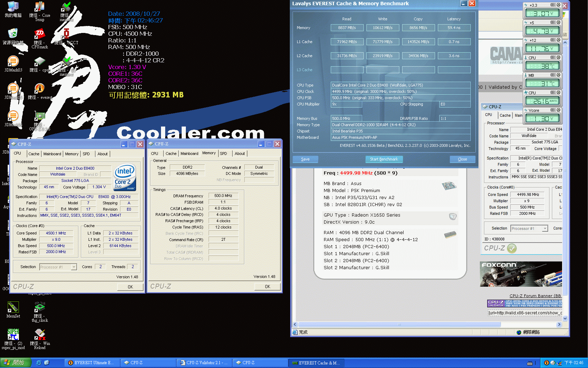Open the GPU-Z 0.2.6 desktop shortcut
Image resolution: width=588 pixels, height=368 pixels.
[x=40, y=121]
